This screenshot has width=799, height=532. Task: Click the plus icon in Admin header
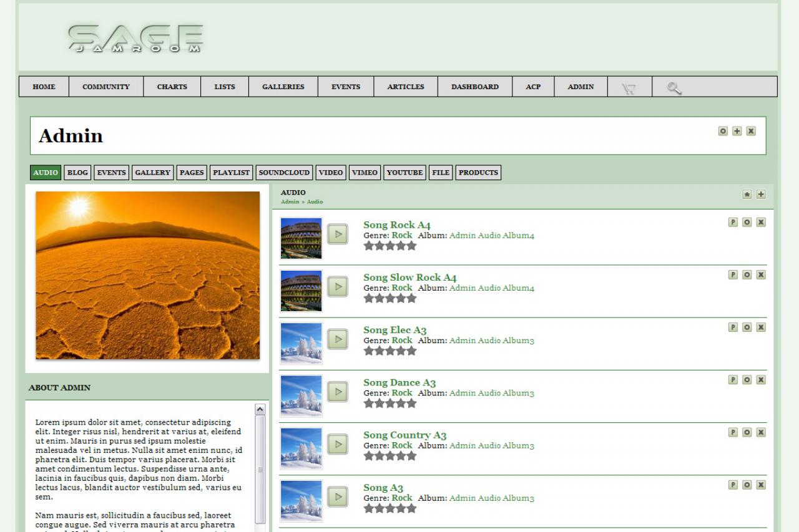tap(737, 131)
